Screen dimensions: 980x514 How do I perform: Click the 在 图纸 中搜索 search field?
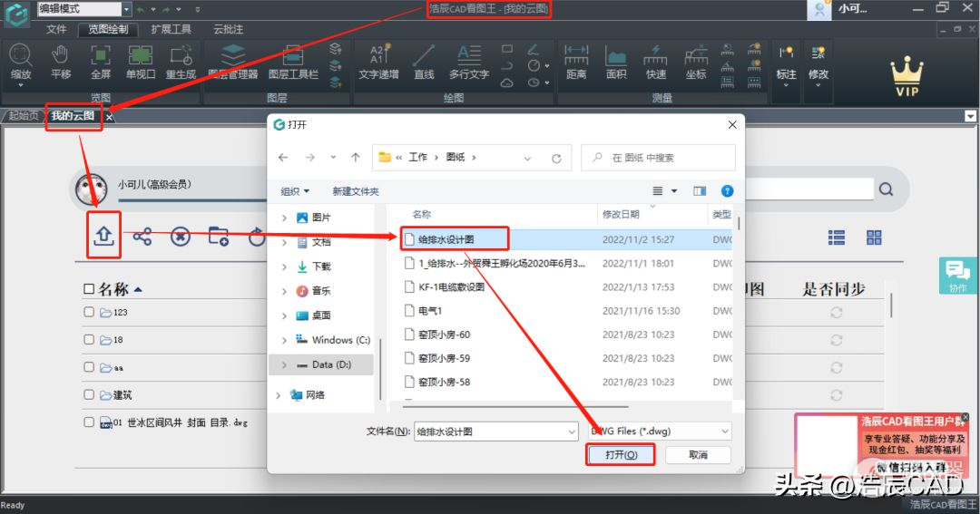[x=662, y=158]
